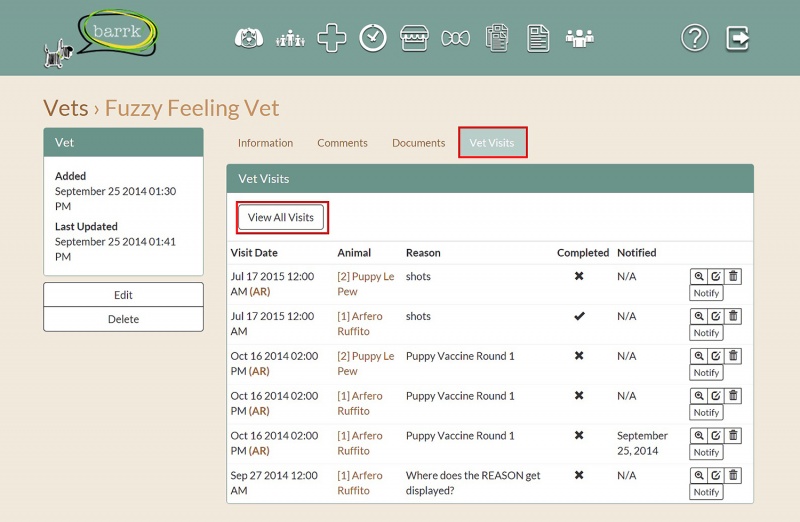The image size is (800, 522).
Task: Delete the Jul 17 2015 Puppy Le Pew visit
Action: 733,277
